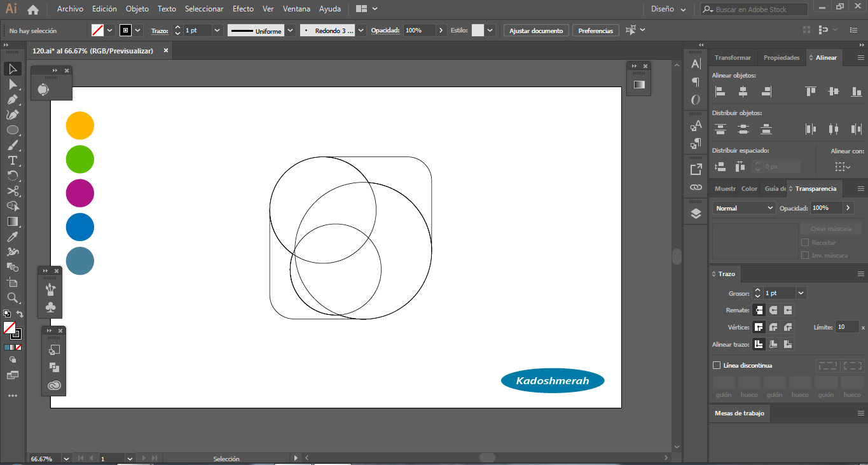
Task: Open fill color dropdown in control bar
Action: coord(109,31)
